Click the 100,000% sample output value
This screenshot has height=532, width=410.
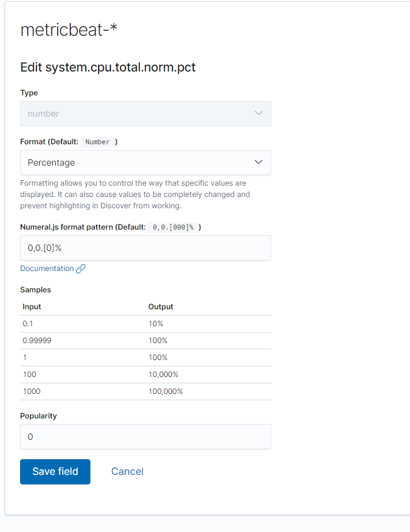point(165,391)
